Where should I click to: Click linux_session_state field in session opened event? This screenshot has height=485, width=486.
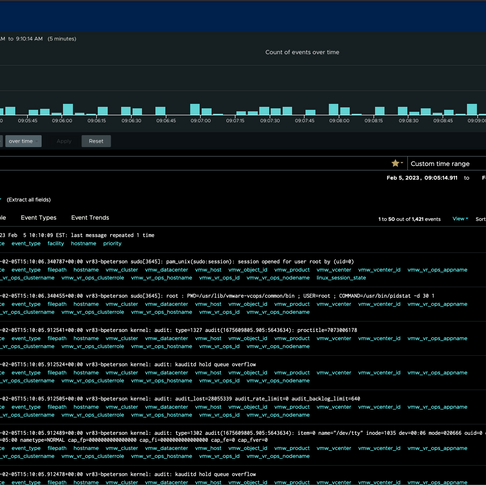pos(341,278)
